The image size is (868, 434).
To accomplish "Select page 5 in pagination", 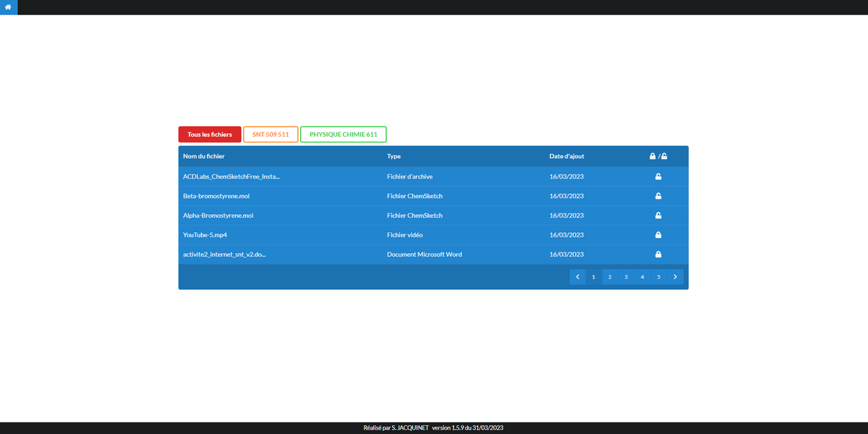I will point(659,277).
